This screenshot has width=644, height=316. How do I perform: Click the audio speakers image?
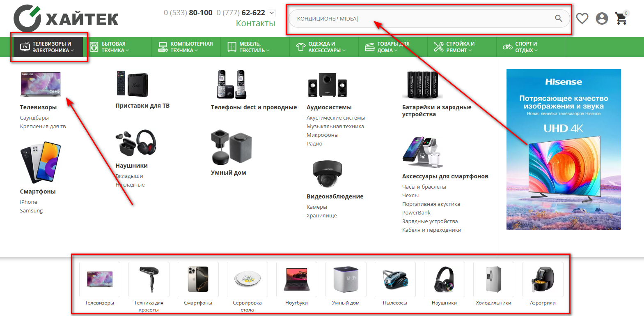pyautogui.click(x=328, y=85)
